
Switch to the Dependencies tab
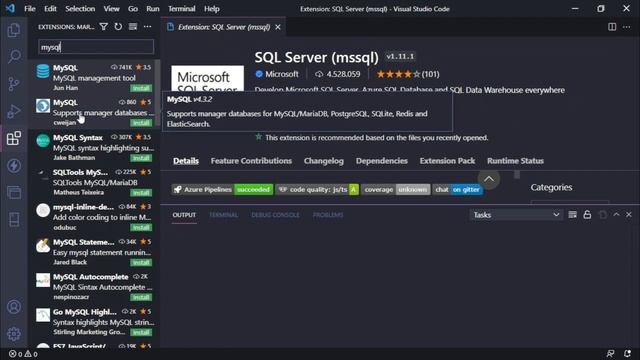[382, 161]
